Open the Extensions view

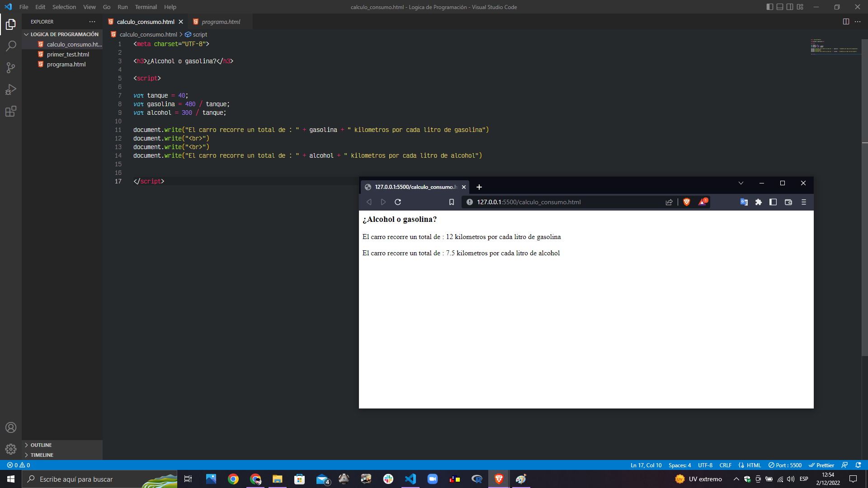(11, 111)
